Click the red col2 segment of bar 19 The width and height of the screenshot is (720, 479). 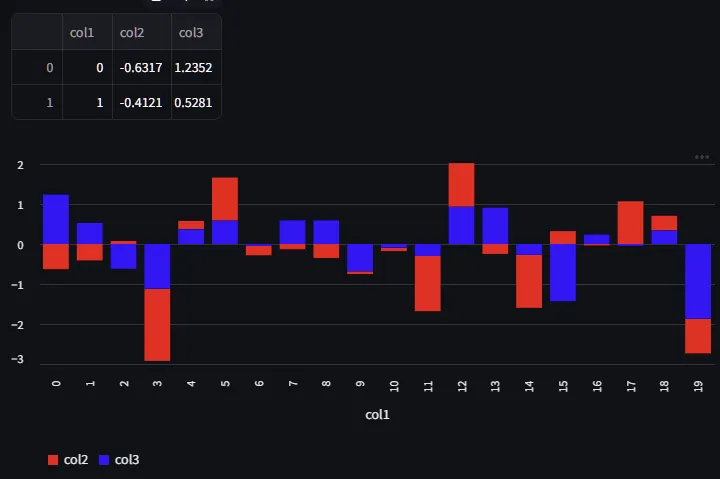698,336
